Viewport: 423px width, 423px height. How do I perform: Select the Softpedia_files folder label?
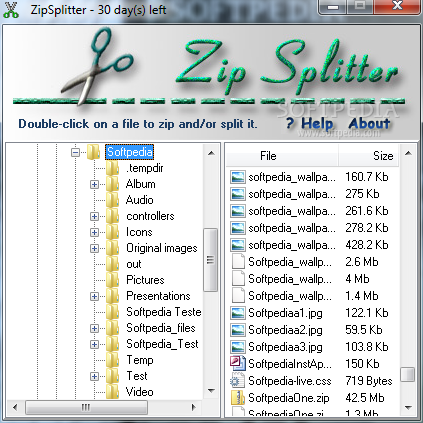click(161, 328)
